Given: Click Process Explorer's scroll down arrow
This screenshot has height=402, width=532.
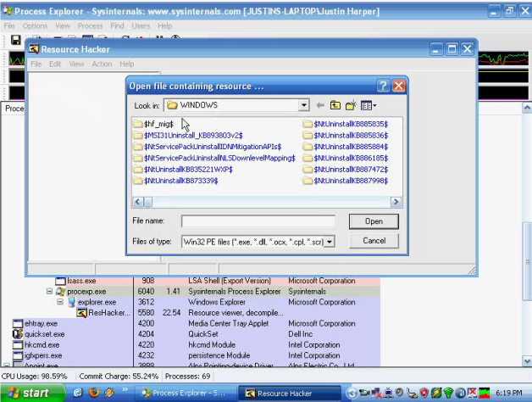Looking at the screenshot, I should click(x=527, y=360).
